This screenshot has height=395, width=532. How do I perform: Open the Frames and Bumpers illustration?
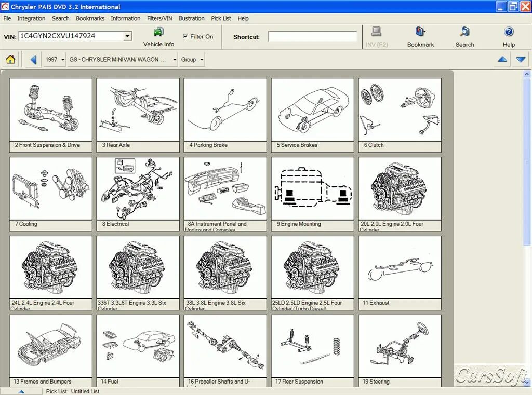tap(51, 346)
